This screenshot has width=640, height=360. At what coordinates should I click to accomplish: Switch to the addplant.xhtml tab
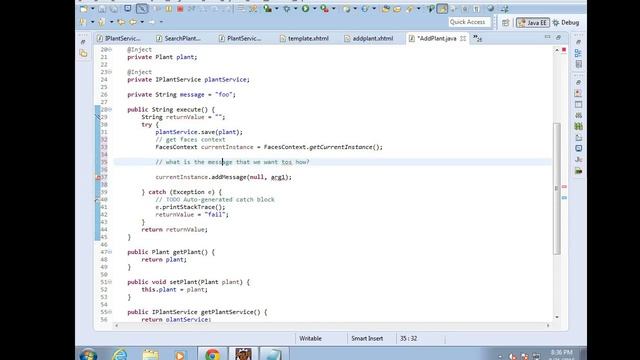click(x=369, y=38)
